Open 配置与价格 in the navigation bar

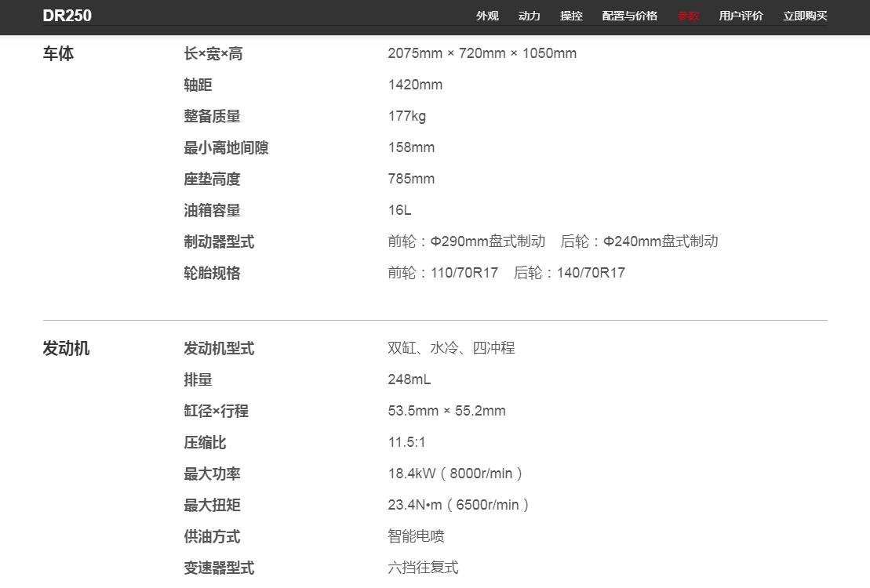pos(630,16)
